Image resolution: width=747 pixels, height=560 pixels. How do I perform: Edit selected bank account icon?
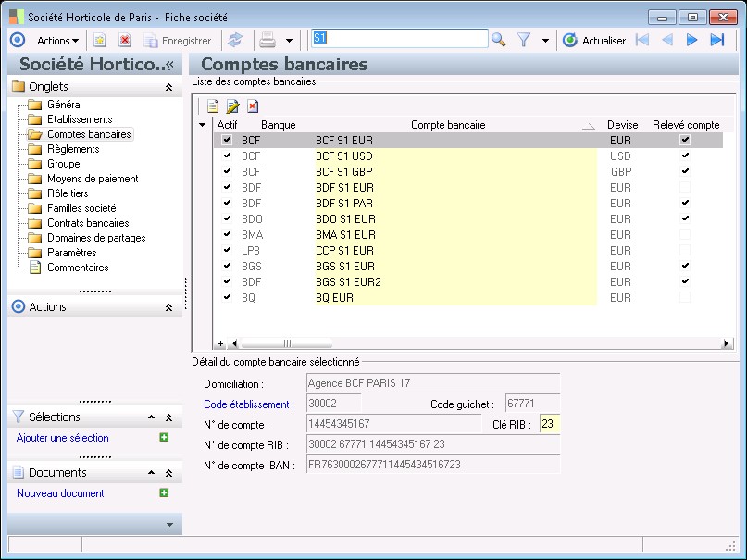(232, 106)
